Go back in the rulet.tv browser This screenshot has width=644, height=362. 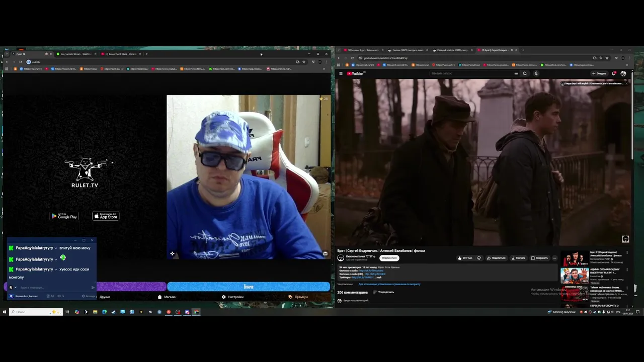click(x=7, y=62)
